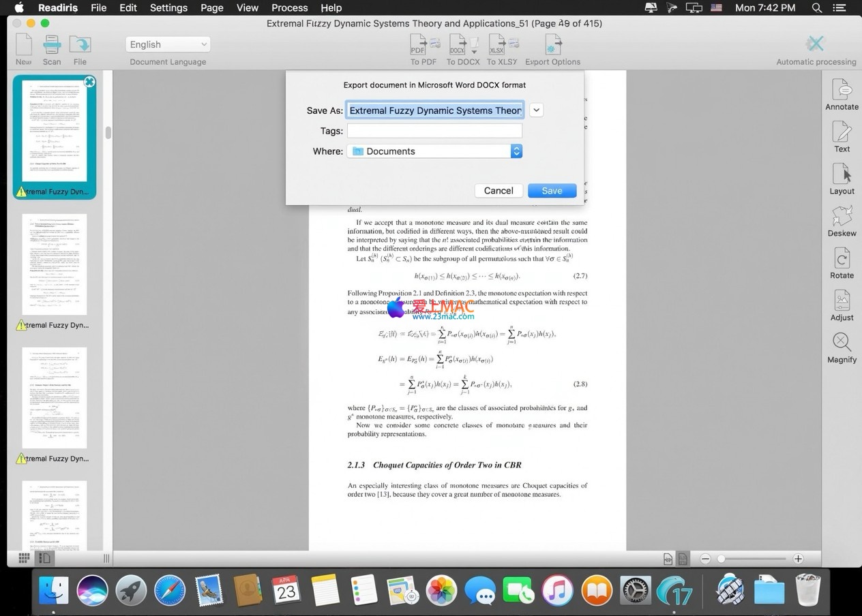The image size is (862, 616).
Task: Remove first page thumbnail with X badge
Action: [89, 82]
